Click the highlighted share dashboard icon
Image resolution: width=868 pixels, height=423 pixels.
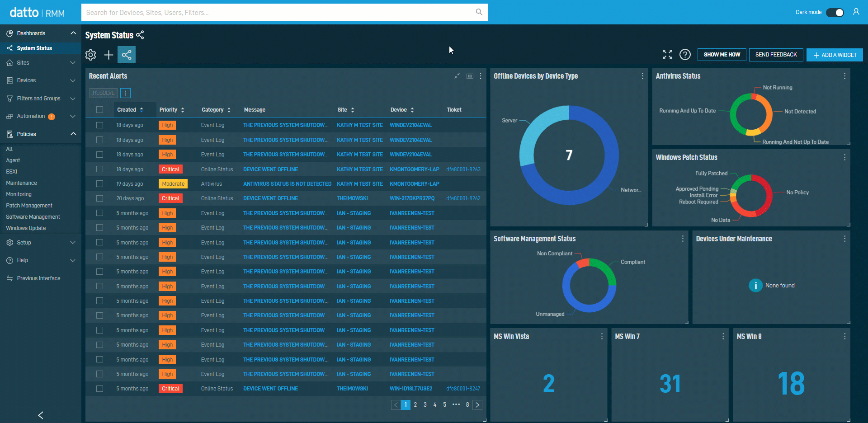(127, 55)
